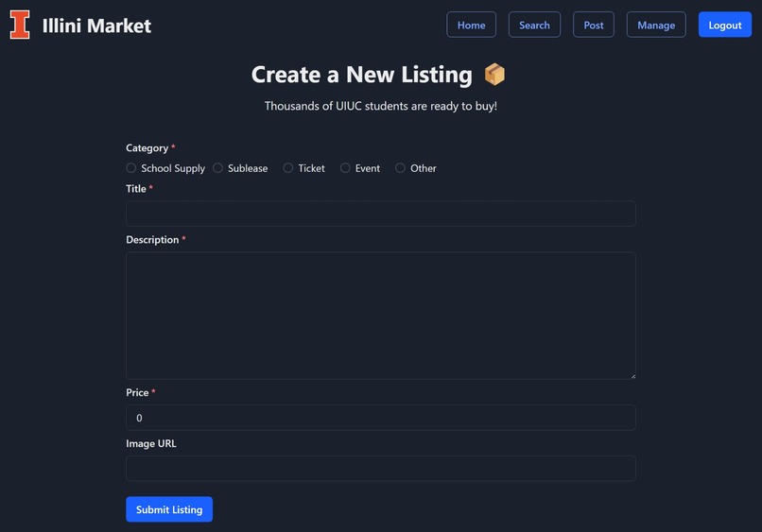This screenshot has height=532, width=762.
Task: Pick the Event category radio
Action: click(345, 168)
